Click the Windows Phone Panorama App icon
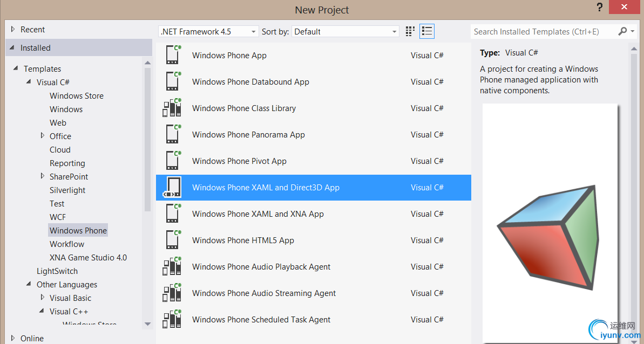The height and width of the screenshot is (344, 644). click(172, 134)
